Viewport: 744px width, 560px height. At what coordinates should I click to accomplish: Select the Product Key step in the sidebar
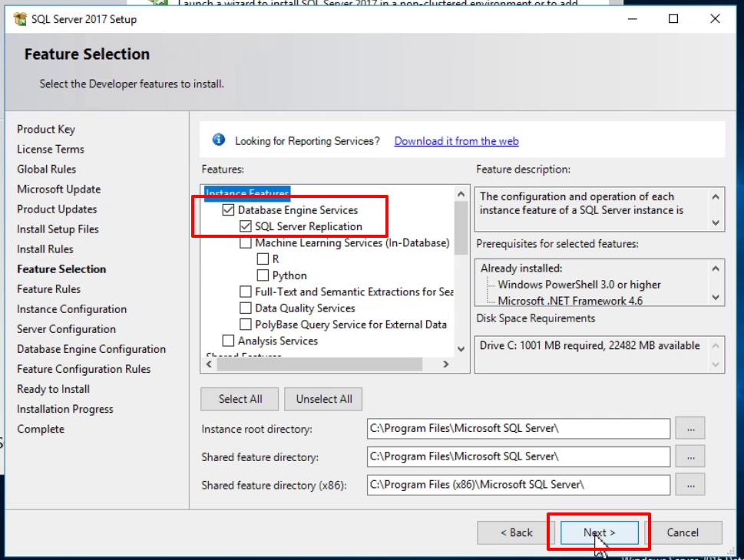click(46, 129)
